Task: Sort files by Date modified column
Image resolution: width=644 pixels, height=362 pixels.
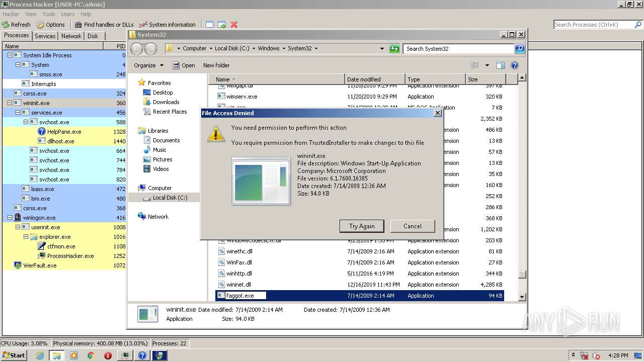Action: [x=375, y=79]
